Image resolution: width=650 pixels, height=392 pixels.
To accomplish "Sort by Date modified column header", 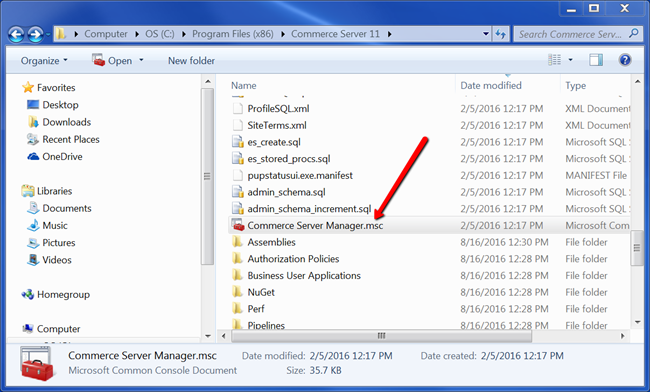I will [x=491, y=85].
